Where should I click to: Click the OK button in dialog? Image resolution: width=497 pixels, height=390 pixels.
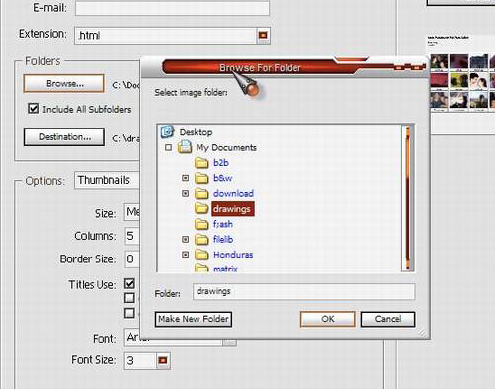coord(328,319)
